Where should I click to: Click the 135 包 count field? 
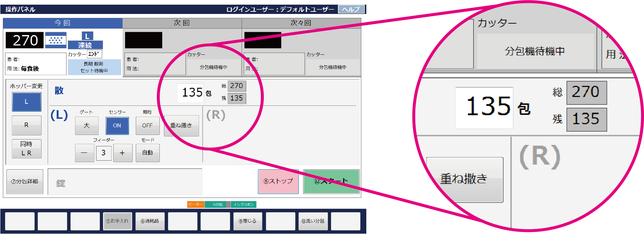click(x=190, y=93)
